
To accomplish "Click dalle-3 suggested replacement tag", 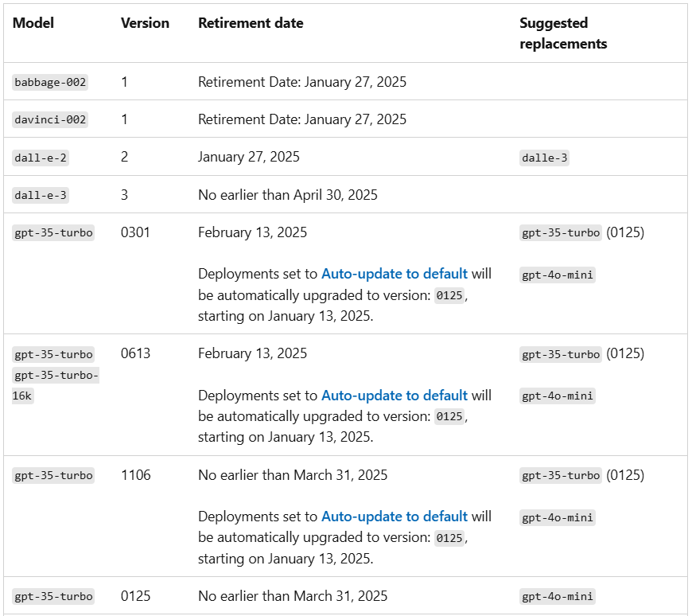I will [x=544, y=158].
